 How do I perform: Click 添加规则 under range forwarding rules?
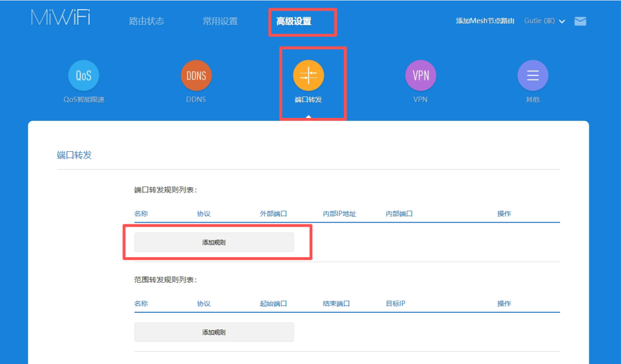point(213,332)
